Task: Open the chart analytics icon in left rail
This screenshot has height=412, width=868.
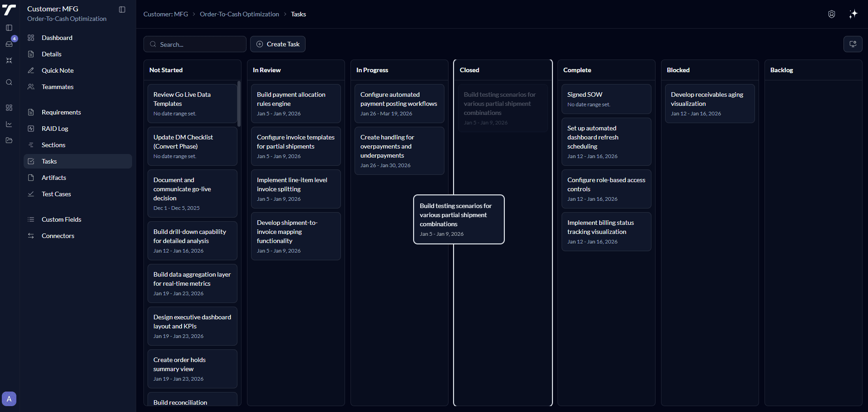Action: (9, 124)
